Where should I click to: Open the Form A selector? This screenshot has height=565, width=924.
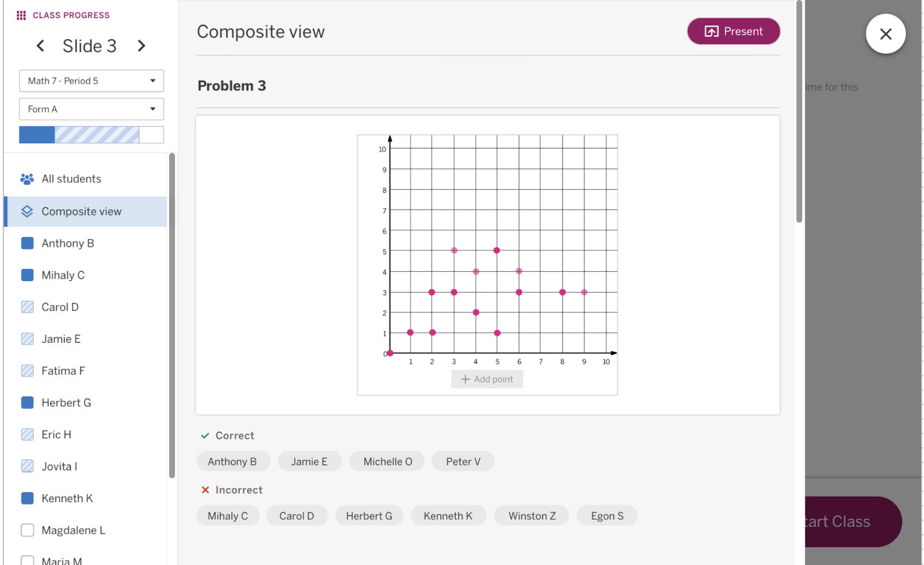coord(91,109)
